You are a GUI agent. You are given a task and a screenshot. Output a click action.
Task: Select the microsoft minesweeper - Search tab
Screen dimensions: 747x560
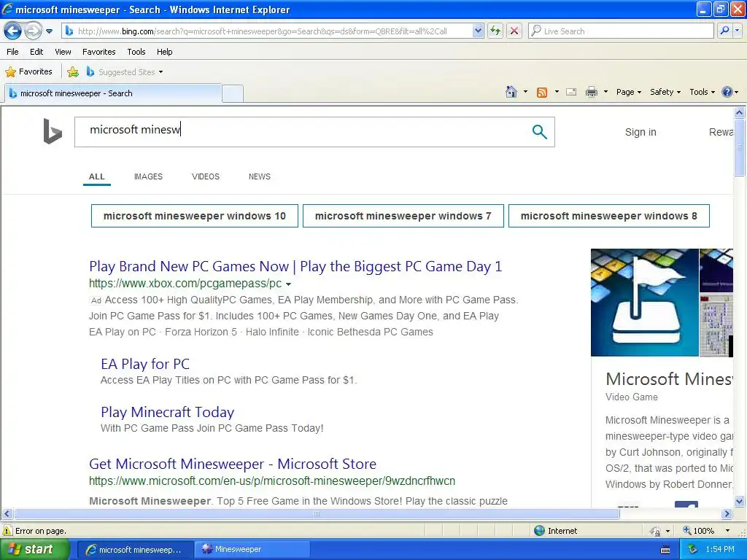113,93
